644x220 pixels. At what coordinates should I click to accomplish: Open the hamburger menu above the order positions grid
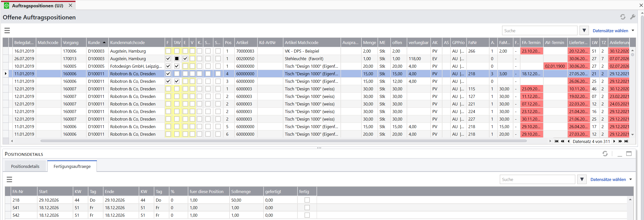point(7,30)
